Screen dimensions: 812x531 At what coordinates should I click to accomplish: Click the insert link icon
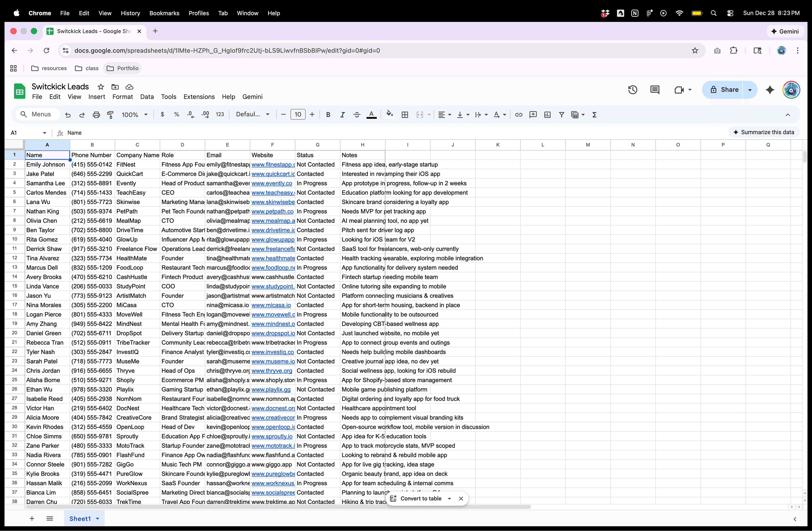coord(519,115)
